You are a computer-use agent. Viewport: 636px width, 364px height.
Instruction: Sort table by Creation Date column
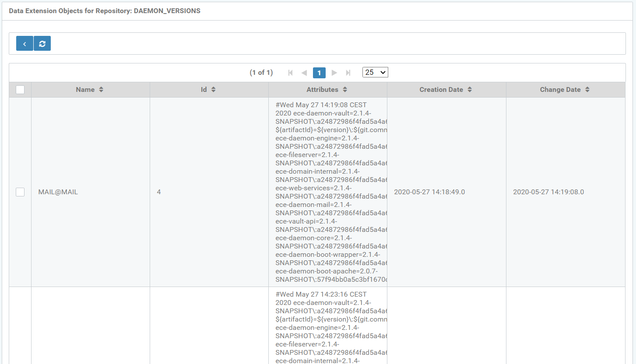pyautogui.click(x=441, y=90)
